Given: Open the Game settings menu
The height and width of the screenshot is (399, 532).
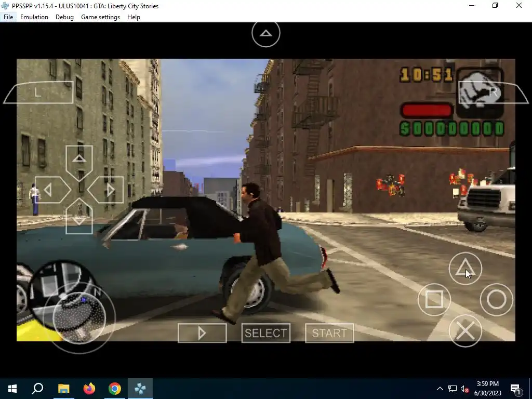Looking at the screenshot, I should click(100, 17).
